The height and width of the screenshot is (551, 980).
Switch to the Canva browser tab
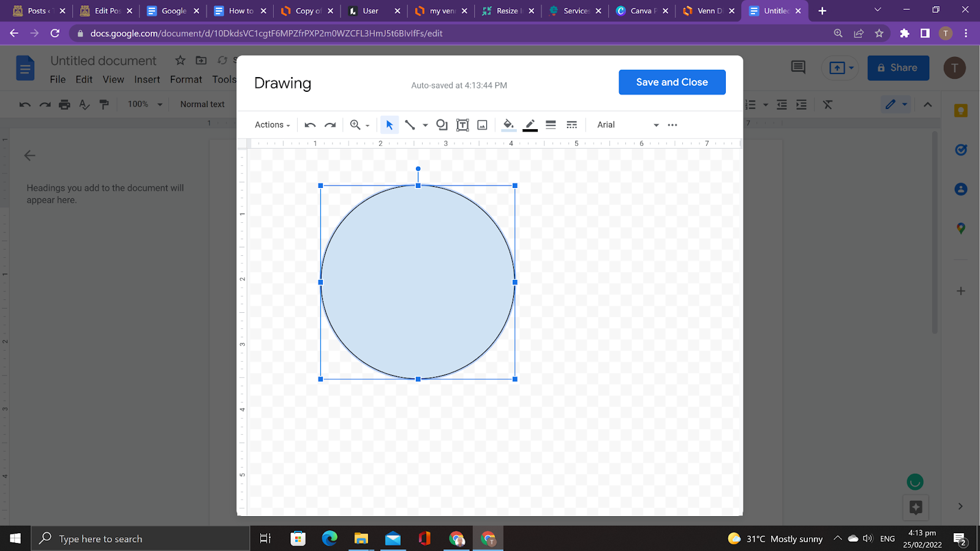(641, 11)
